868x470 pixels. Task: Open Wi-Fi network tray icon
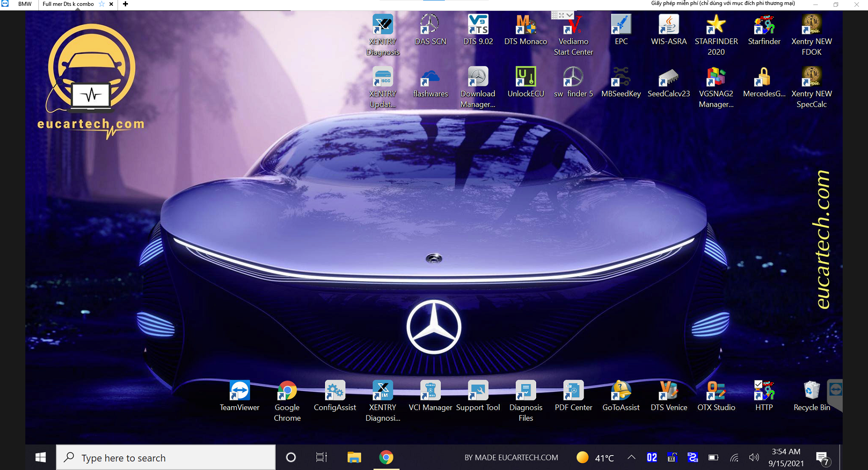734,458
